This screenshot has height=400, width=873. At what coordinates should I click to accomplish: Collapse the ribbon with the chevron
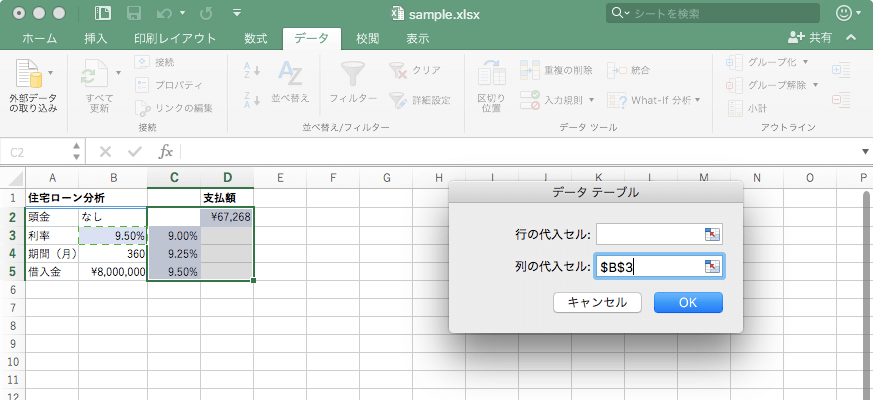(851, 37)
